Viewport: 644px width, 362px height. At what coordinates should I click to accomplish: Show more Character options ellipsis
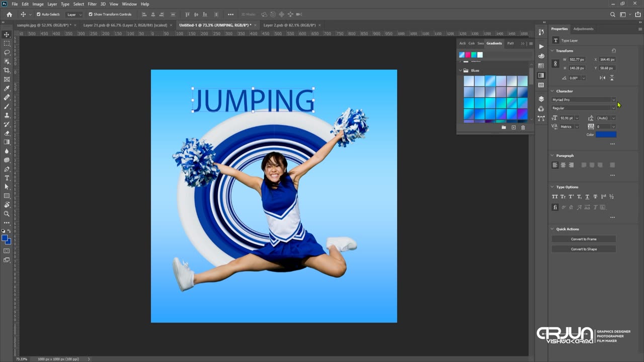pyautogui.click(x=612, y=144)
